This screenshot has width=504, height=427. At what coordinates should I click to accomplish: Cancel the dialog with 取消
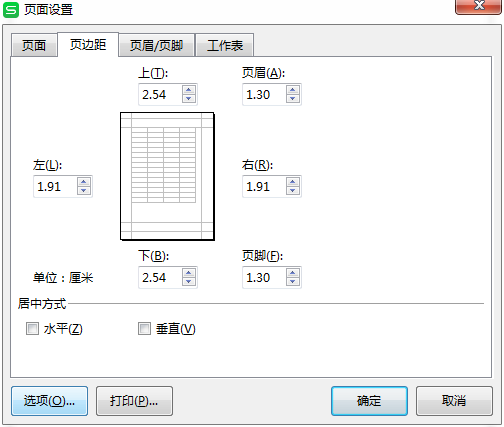454,401
